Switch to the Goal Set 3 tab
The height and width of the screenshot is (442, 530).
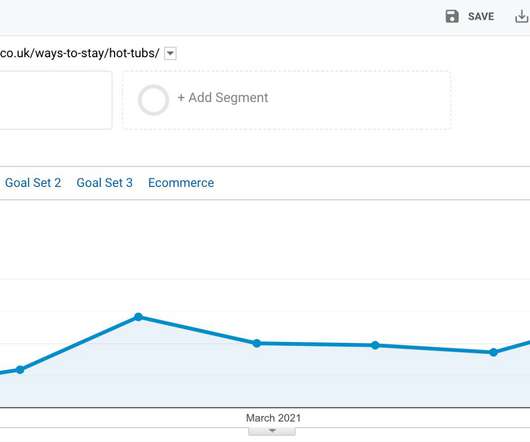pos(104,183)
